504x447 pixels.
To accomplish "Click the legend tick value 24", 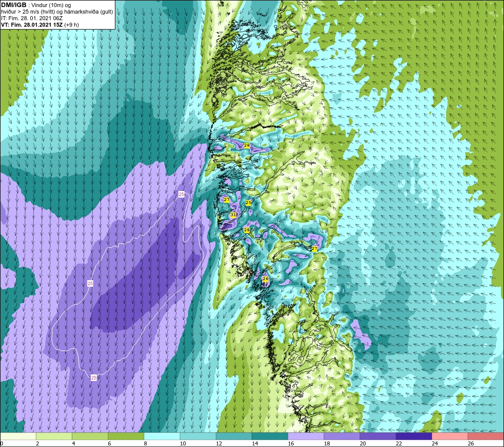I will click(435, 443).
